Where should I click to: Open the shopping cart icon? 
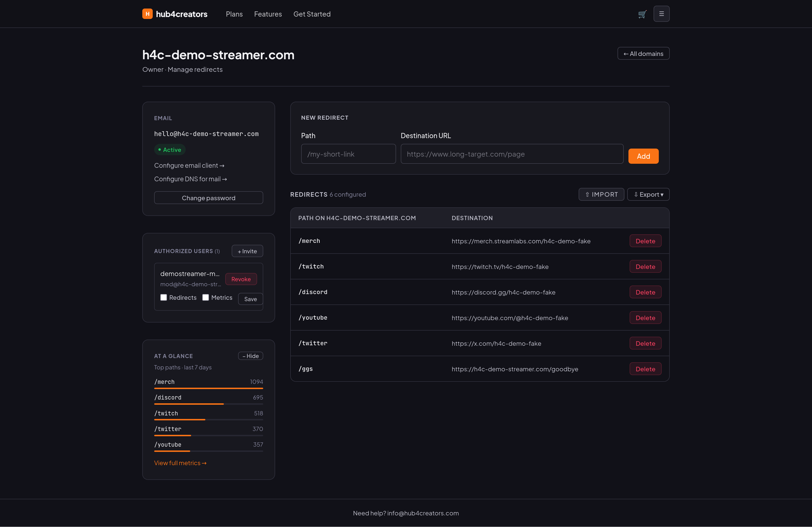[642, 14]
